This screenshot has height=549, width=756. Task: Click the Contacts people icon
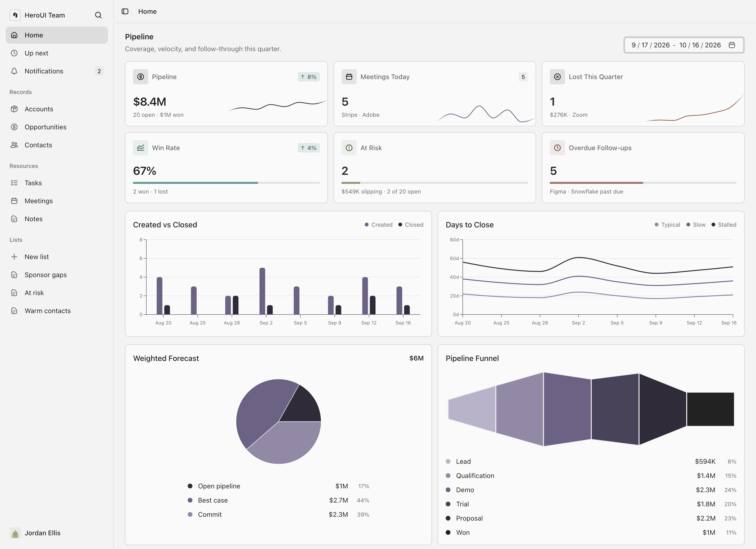pos(14,145)
